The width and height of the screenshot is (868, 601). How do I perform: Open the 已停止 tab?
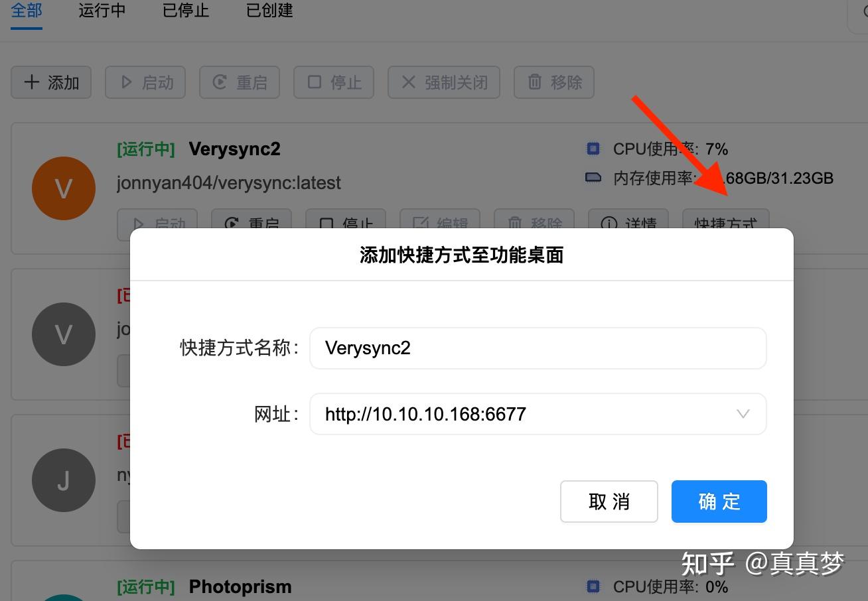(185, 11)
